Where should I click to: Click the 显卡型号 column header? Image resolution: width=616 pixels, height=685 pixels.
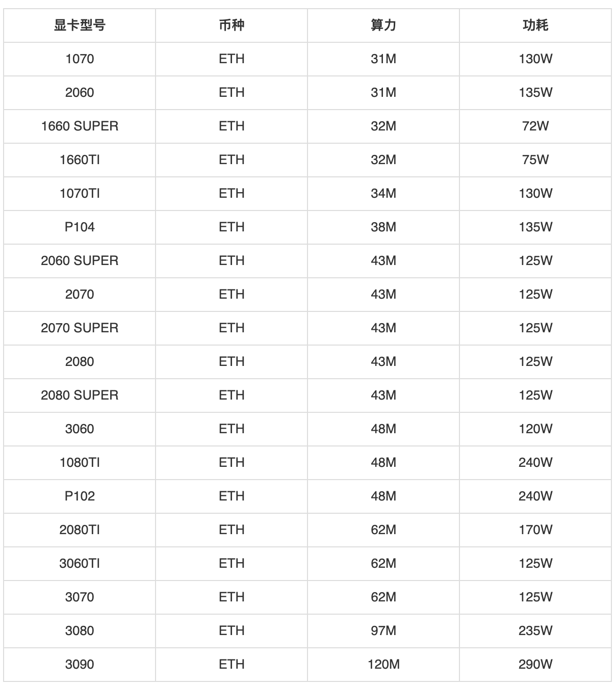pyautogui.click(x=80, y=25)
